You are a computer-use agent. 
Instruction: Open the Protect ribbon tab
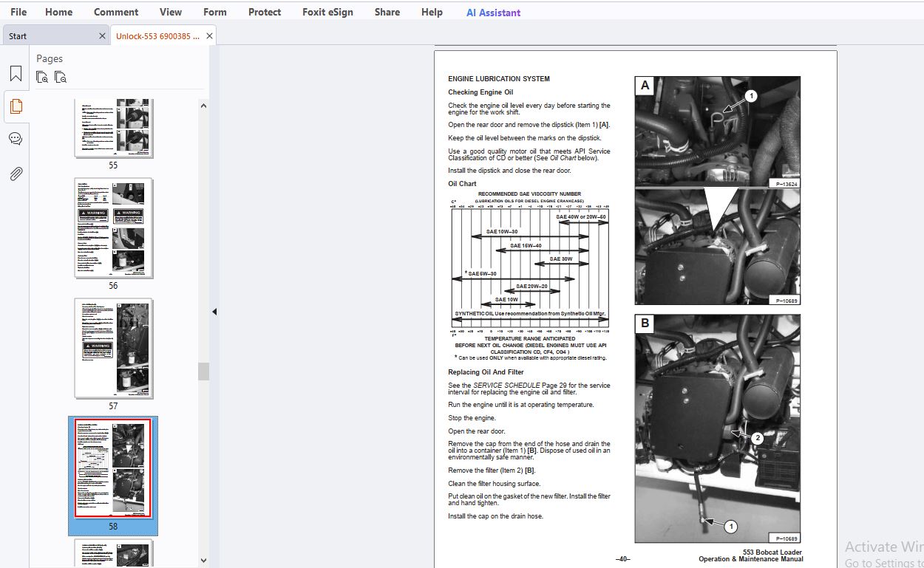point(265,12)
